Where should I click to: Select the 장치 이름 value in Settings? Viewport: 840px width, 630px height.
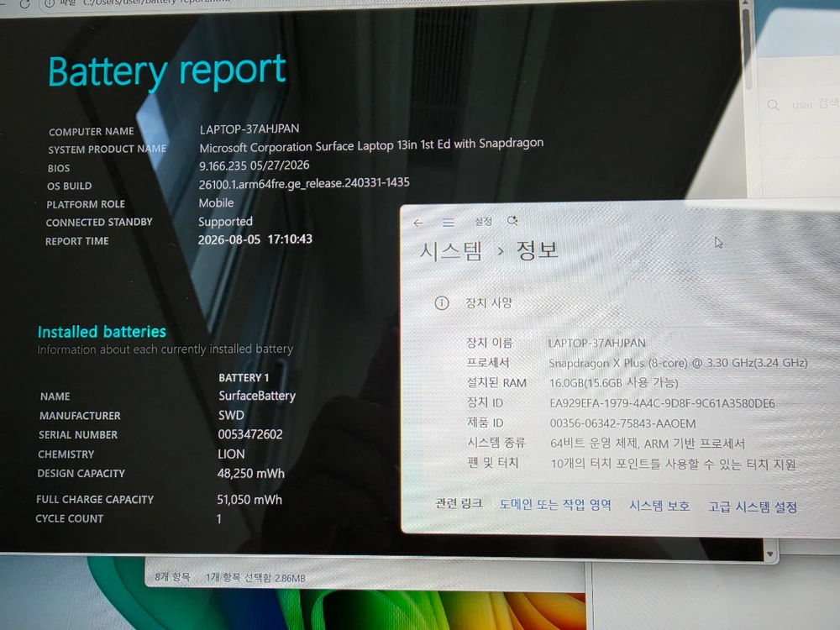[596, 343]
